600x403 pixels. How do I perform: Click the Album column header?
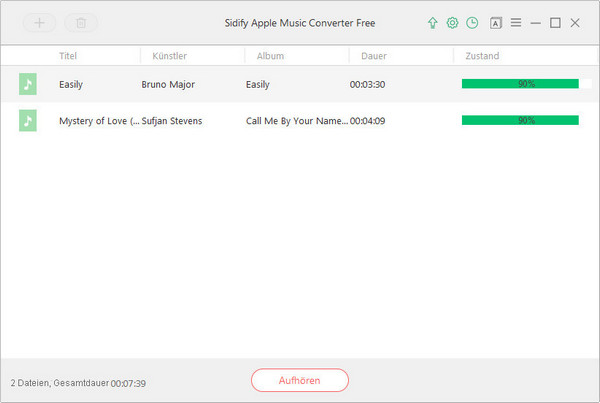pos(270,56)
